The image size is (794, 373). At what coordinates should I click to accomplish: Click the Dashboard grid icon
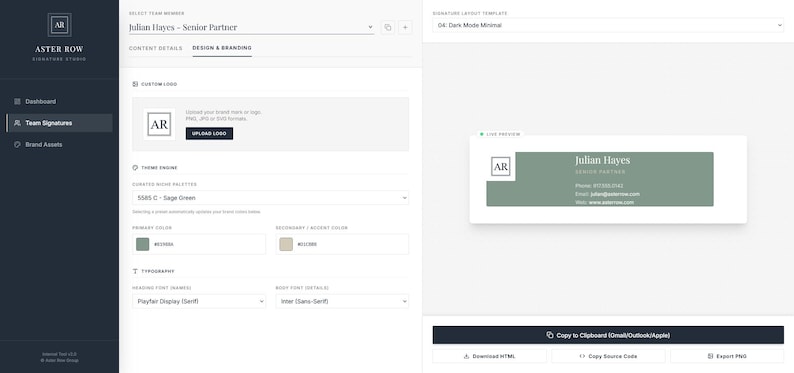click(17, 101)
